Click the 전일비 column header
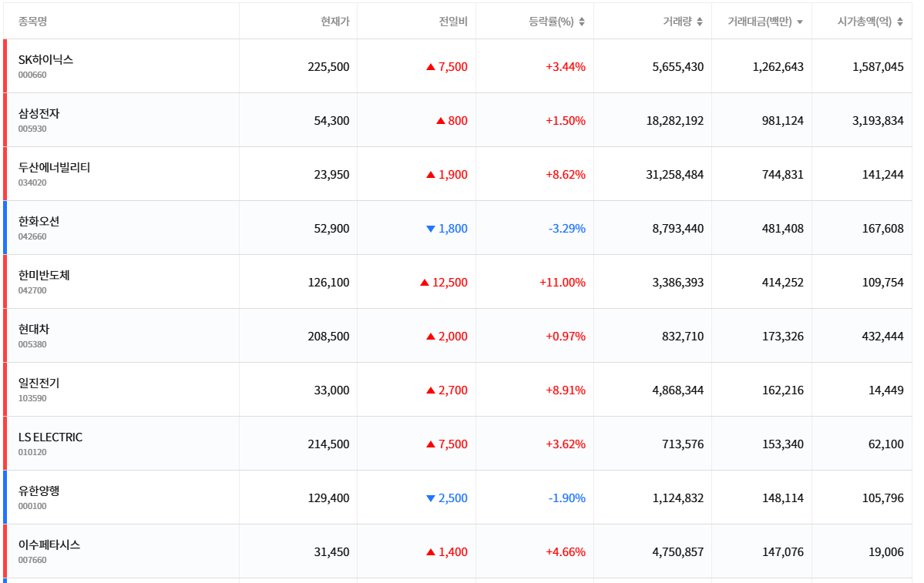This screenshot has height=583, width=924. (452, 22)
